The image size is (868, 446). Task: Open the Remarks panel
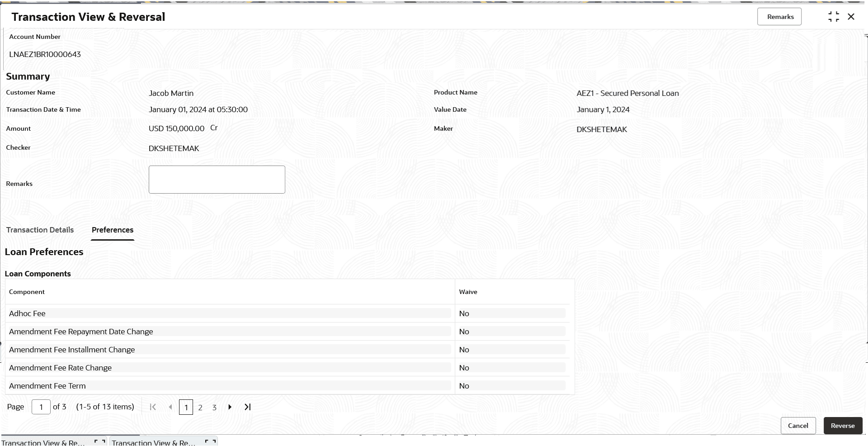click(779, 16)
